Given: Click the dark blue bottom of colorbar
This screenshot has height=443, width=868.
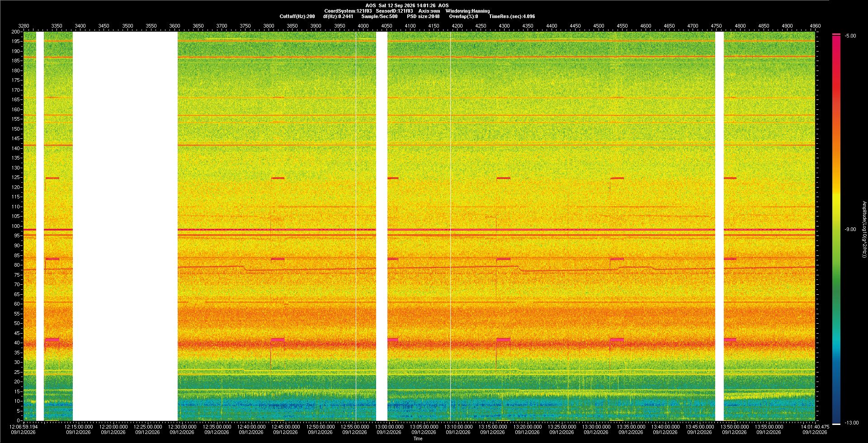Looking at the screenshot, I should (836, 417).
